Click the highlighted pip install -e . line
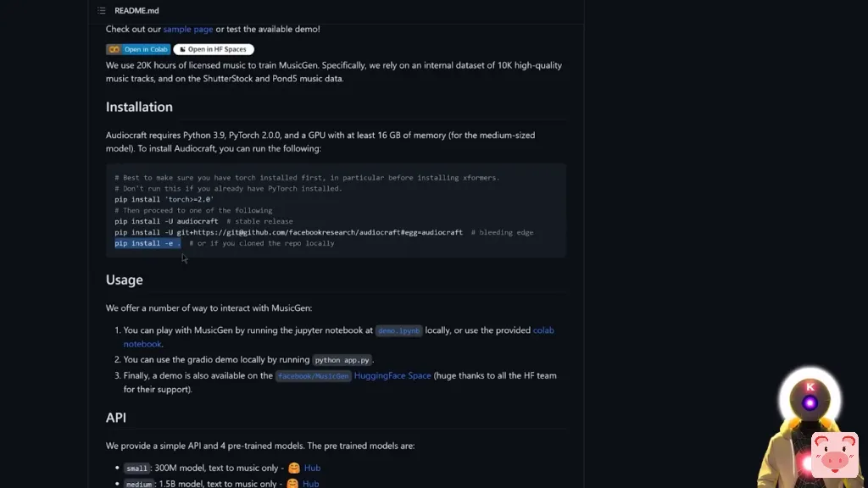The image size is (868, 488). click(x=147, y=243)
